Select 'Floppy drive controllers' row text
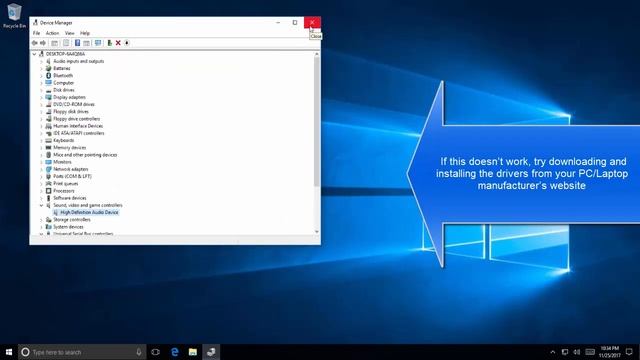Screen dimensions: 640x360 76,119
